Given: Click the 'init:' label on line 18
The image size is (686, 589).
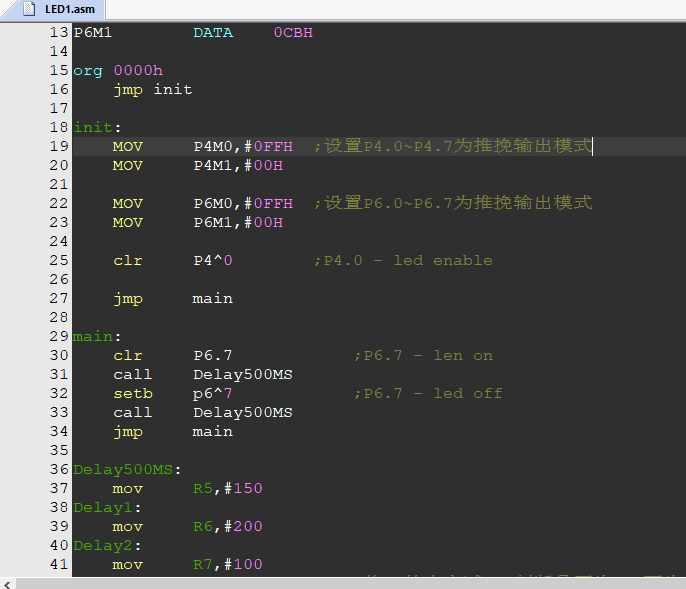Looking at the screenshot, I should [97, 127].
